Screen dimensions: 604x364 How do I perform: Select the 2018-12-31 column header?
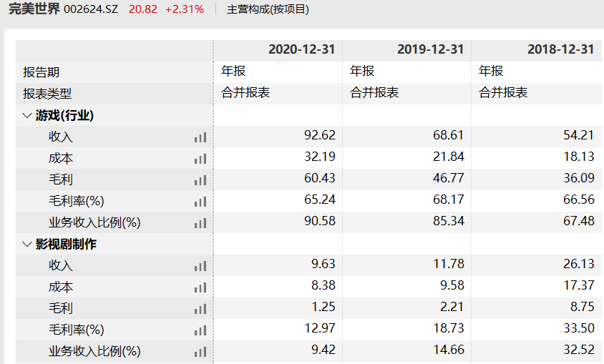[x=560, y=49]
